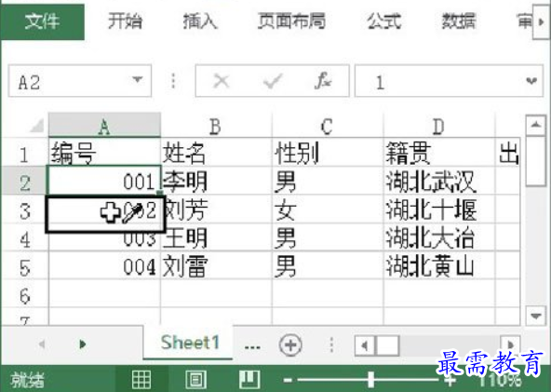Click the cell containing 编号

(104, 152)
